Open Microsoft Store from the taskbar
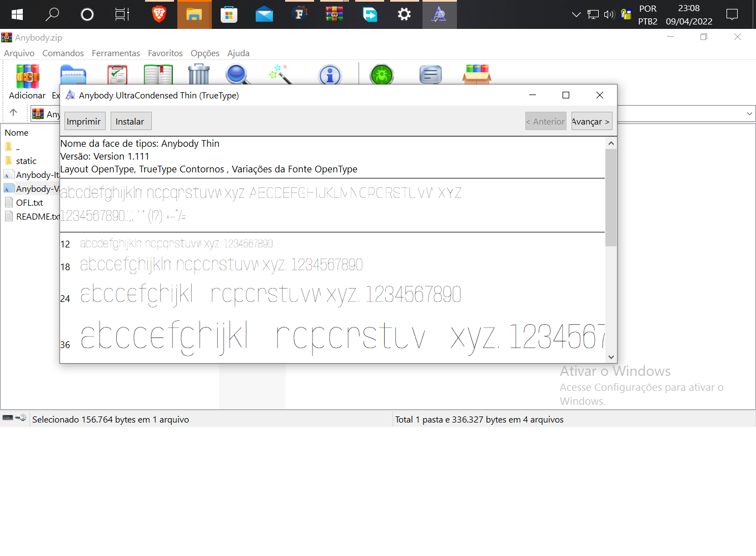The image size is (756, 556). pos(229,14)
